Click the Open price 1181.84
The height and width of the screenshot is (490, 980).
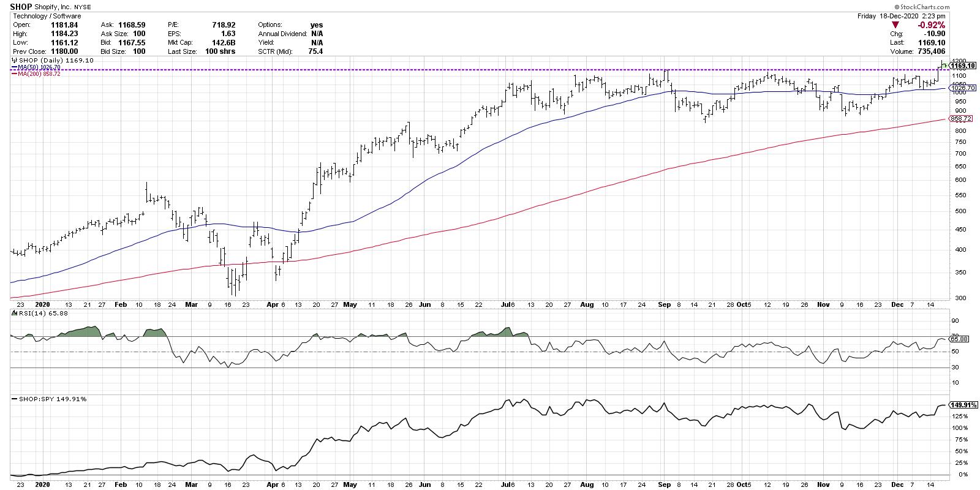coord(64,25)
